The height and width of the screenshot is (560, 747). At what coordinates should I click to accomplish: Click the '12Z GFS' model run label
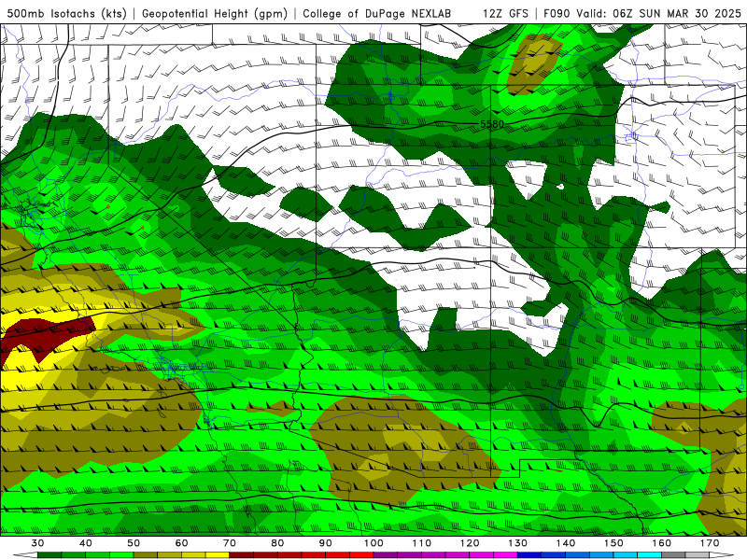pos(505,13)
